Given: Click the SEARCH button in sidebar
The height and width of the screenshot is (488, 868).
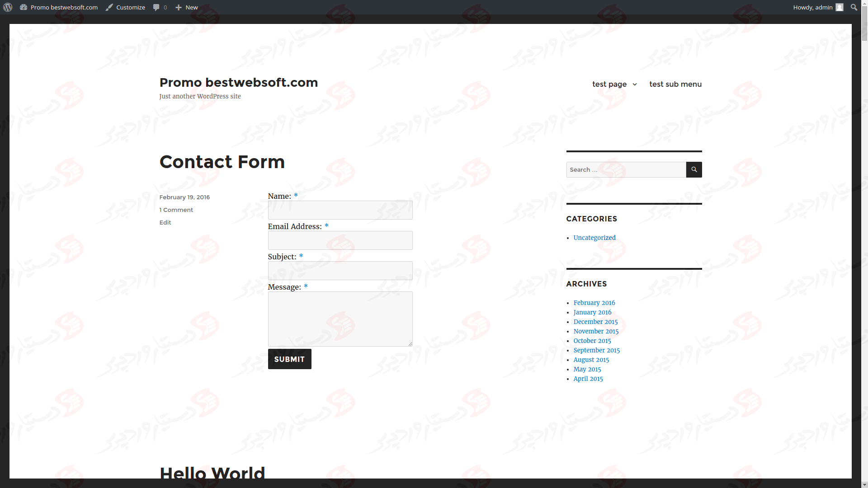Looking at the screenshot, I should (x=693, y=169).
